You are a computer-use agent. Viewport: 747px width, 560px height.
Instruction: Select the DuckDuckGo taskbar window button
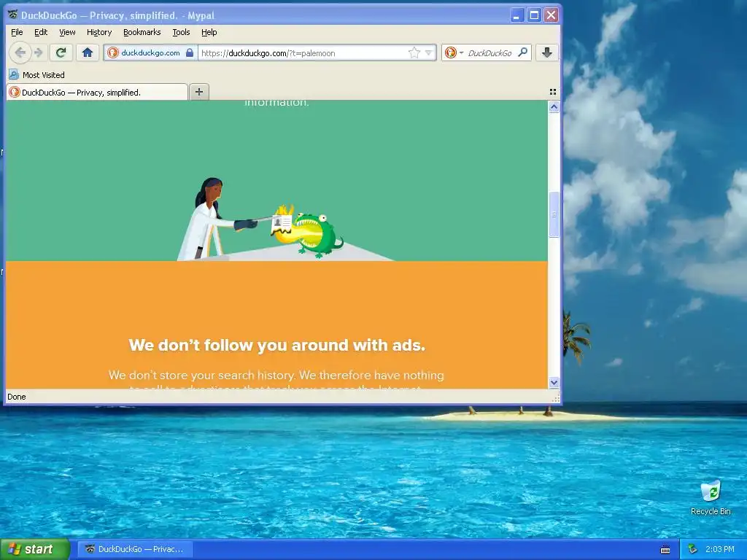coord(135,549)
